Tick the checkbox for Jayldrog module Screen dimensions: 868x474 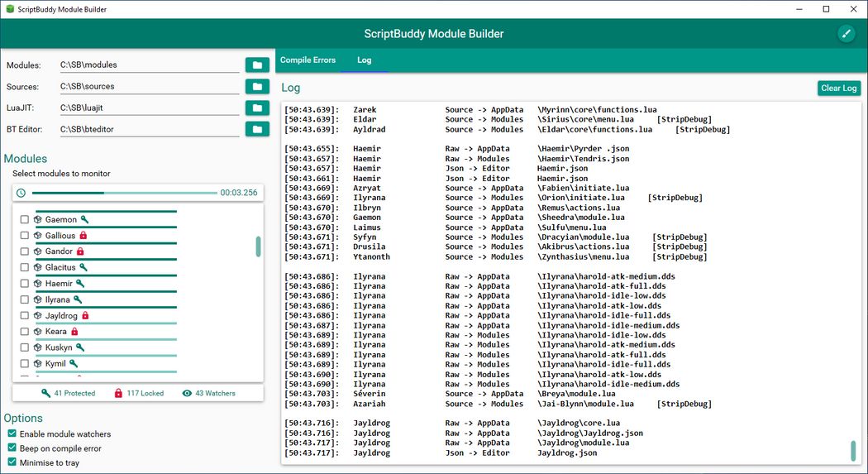click(x=25, y=316)
